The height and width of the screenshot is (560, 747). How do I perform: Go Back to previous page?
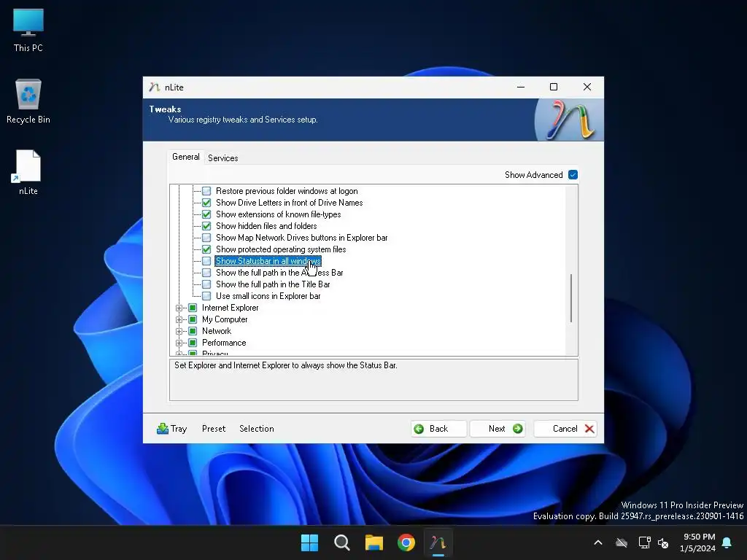click(438, 429)
